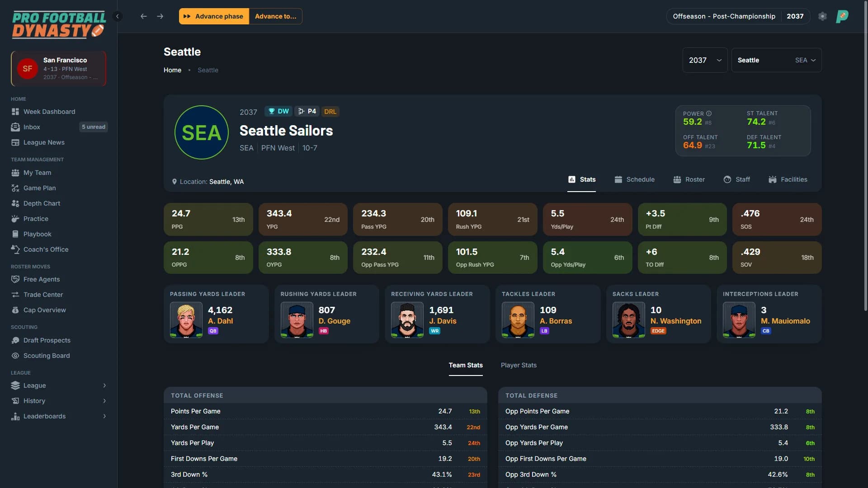
Task: Go back with the left arrow icon
Action: pyautogui.click(x=144, y=16)
